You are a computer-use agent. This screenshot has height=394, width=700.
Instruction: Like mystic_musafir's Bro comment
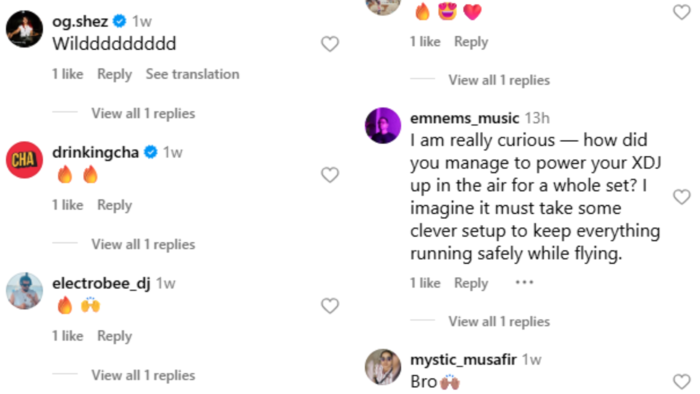point(682,382)
